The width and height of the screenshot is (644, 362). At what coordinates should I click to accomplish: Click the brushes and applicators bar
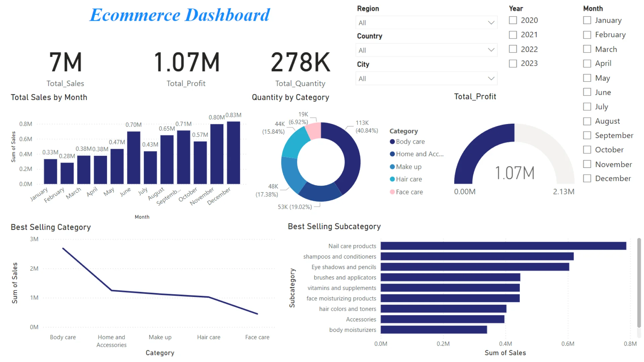point(450,277)
